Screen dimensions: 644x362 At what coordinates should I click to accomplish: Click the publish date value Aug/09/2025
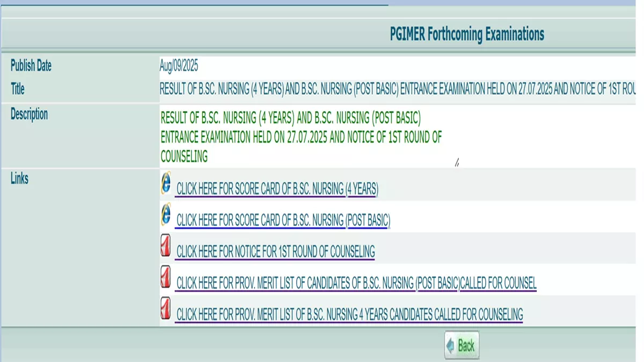(179, 66)
